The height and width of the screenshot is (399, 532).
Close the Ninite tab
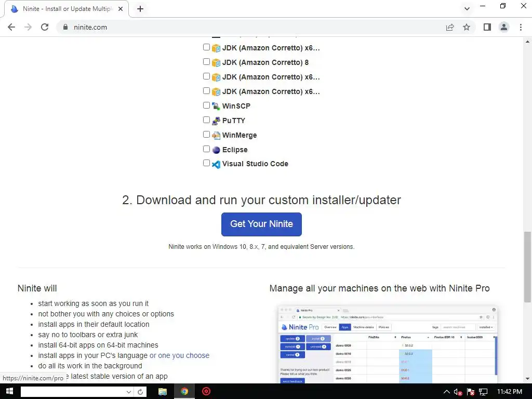click(121, 9)
